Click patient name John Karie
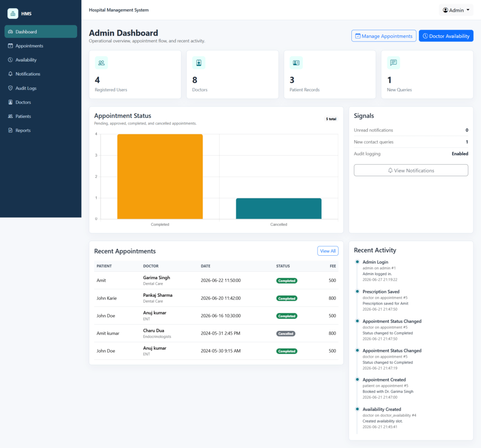Screen dimensions: 481x448 pos(107,298)
